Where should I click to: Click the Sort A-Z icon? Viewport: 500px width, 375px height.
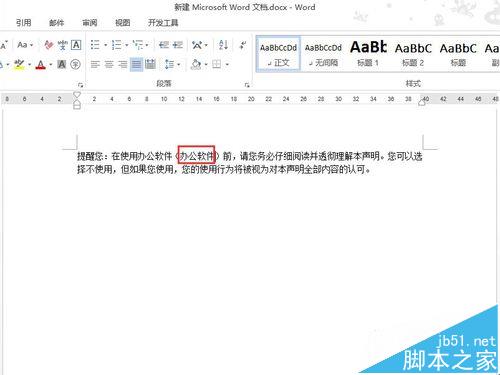click(223, 45)
